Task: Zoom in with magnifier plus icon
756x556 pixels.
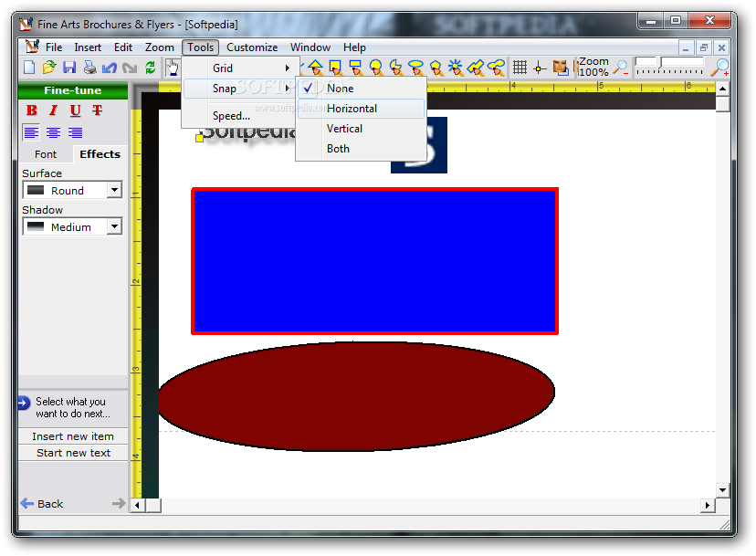Action: pos(720,68)
